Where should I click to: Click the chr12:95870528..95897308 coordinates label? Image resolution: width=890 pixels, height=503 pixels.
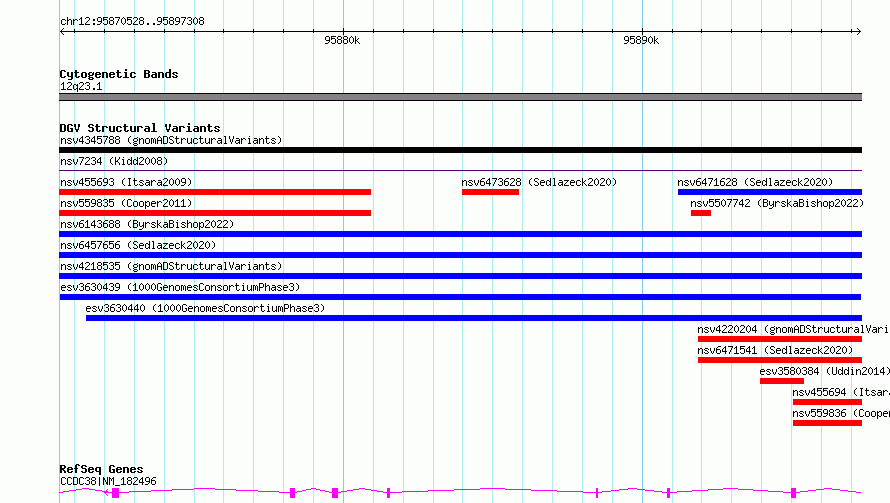click(x=132, y=21)
